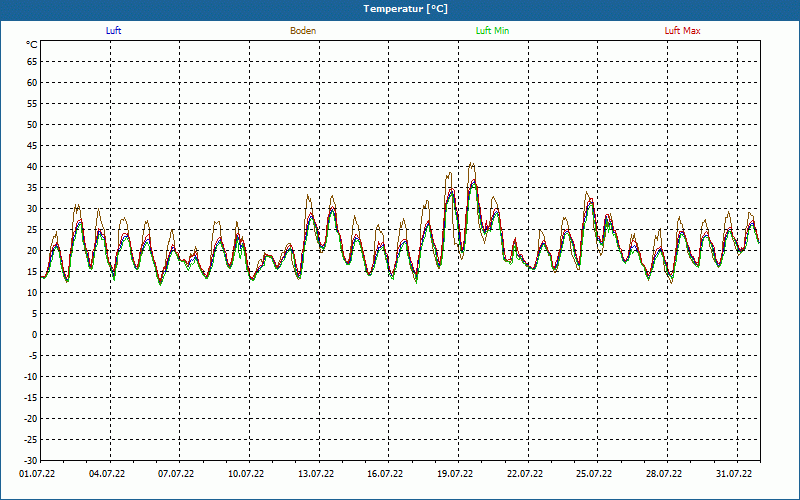Click the 65 y-axis value
This screenshot has height=500, width=800.
32,62
